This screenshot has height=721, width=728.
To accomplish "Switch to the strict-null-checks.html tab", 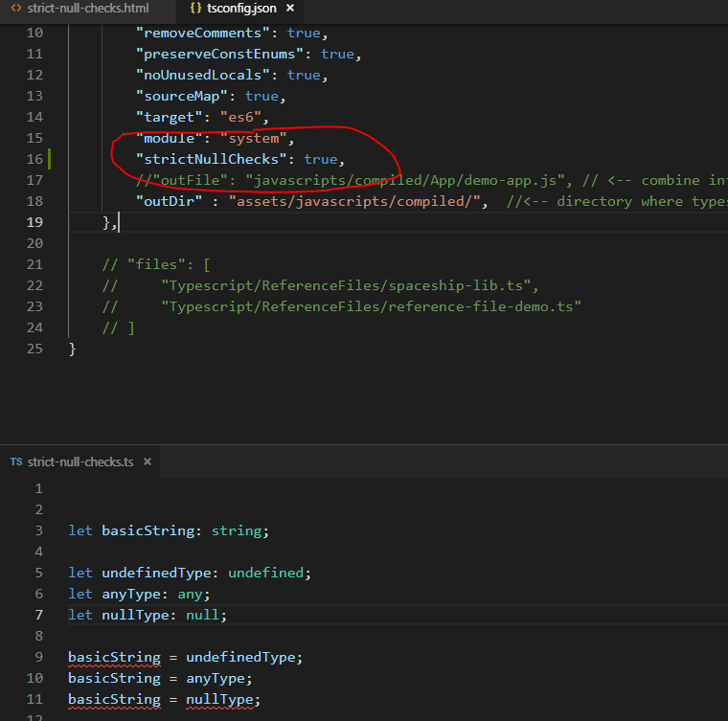I will tap(87, 9).
